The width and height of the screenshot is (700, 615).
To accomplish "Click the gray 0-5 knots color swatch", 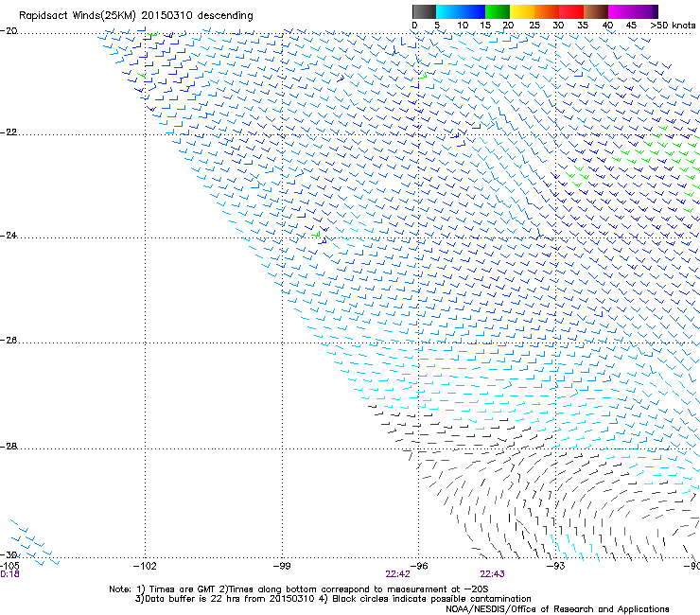I will coord(424,11).
